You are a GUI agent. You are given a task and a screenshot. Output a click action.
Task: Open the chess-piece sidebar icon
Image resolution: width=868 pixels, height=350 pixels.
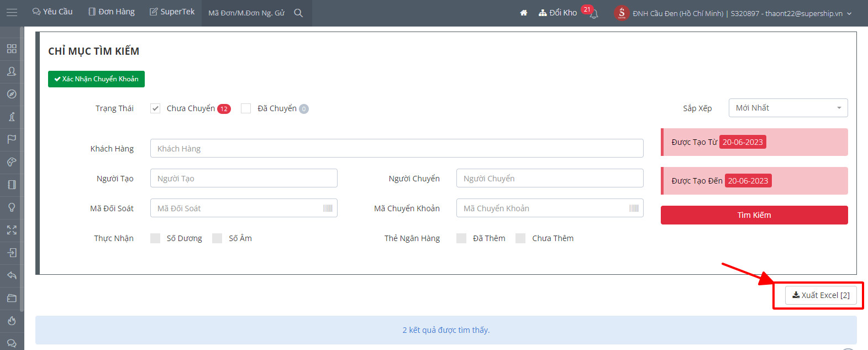pyautogui.click(x=12, y=117)
